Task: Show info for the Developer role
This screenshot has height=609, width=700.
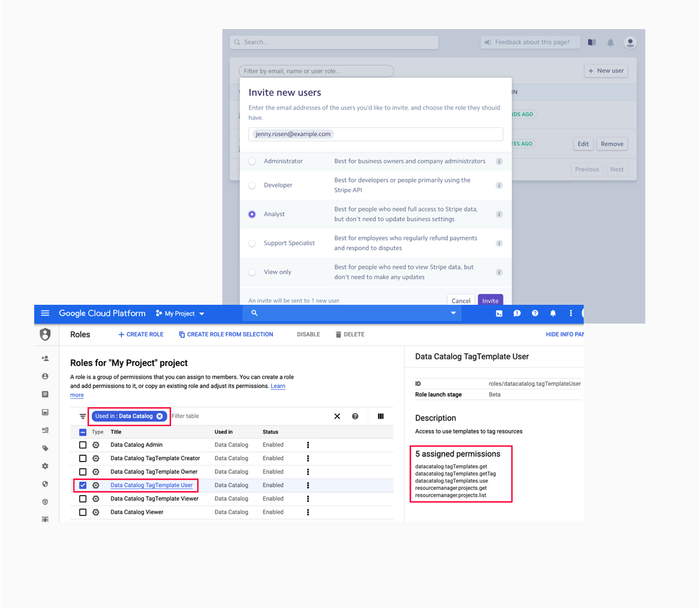Action: [x=499, y=185]
